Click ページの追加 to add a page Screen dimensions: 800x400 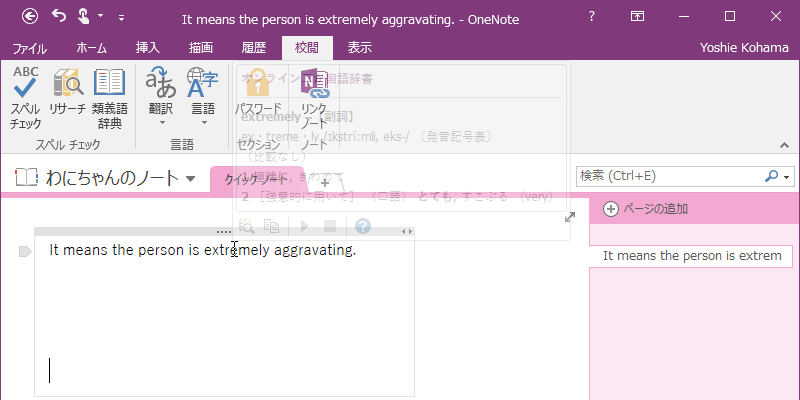(645, 209)
